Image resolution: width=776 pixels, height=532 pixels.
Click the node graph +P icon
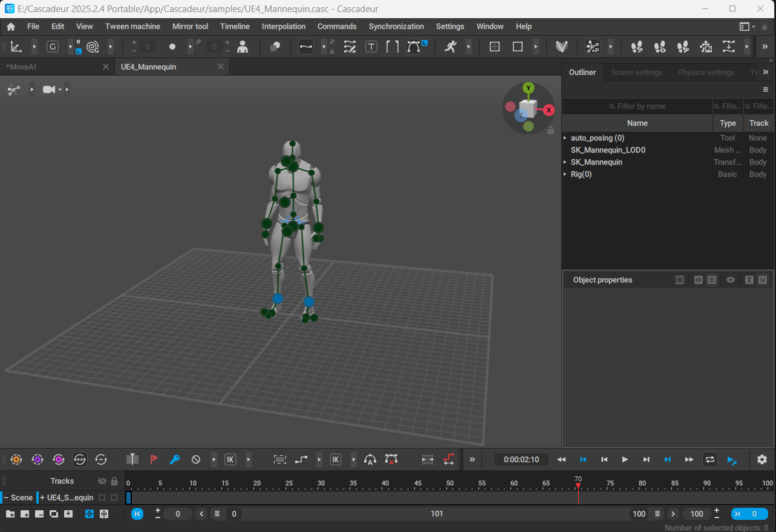point(593,47)
